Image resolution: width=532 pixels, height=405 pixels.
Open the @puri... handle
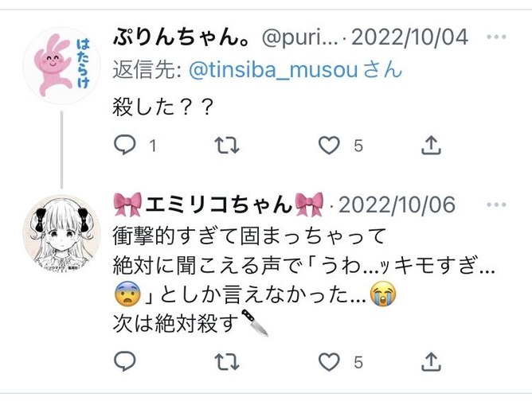tap(300, 37)
